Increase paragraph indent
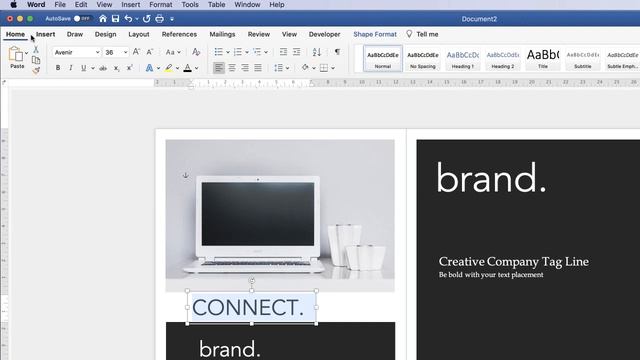 click(297, 52)
